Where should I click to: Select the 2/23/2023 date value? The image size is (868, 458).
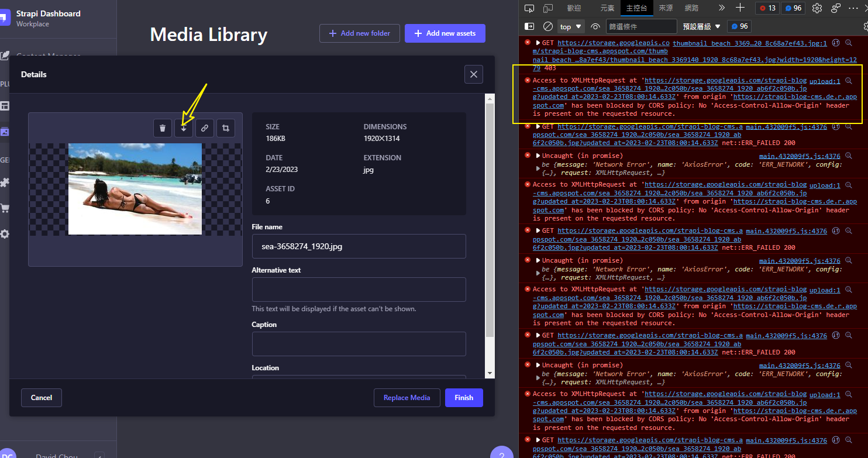click(282, 170)
